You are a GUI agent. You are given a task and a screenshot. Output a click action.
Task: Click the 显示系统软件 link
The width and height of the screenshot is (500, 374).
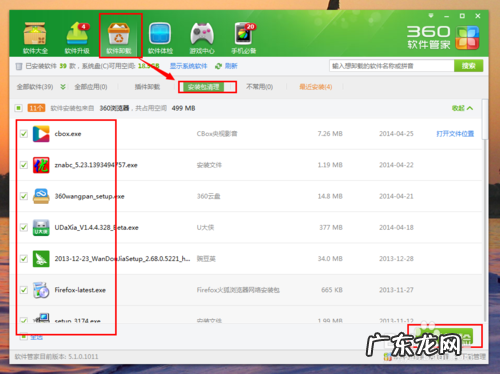click(188, 66)
